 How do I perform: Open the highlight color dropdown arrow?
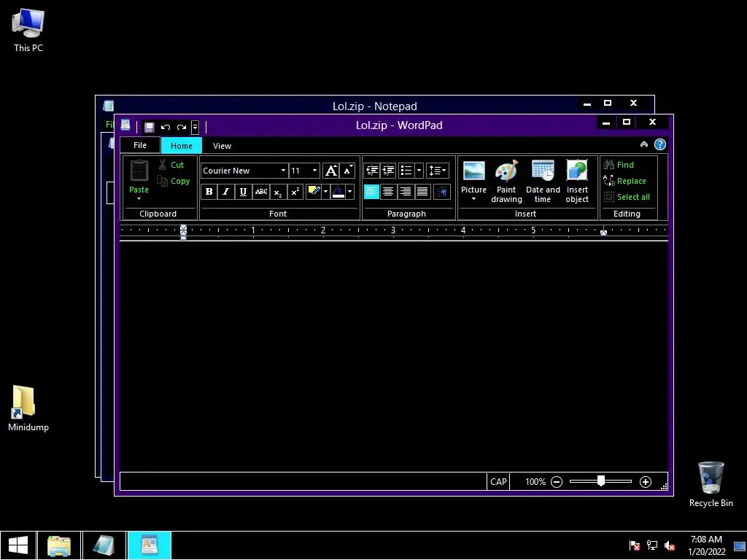tap(326, 192)
